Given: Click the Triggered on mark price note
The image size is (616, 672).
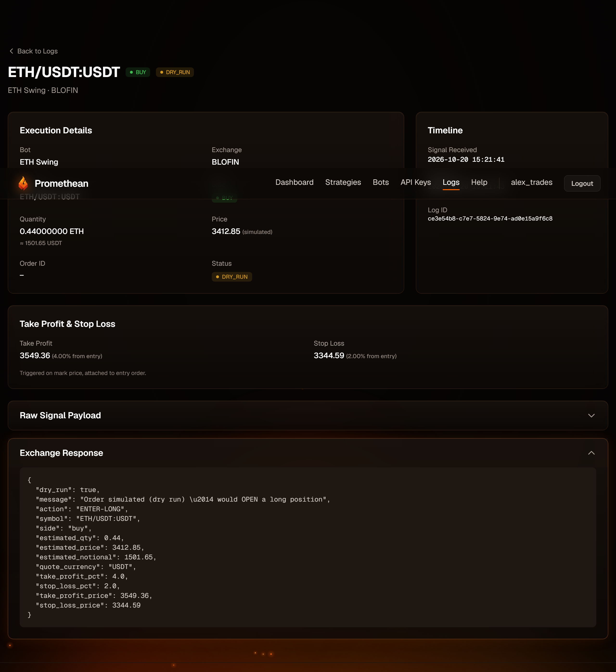Looking at the screenshot, I should (83, 373).
